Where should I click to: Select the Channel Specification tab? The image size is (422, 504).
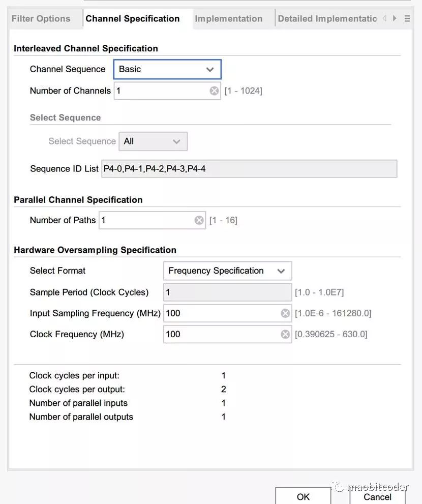[x=132, y=19]
